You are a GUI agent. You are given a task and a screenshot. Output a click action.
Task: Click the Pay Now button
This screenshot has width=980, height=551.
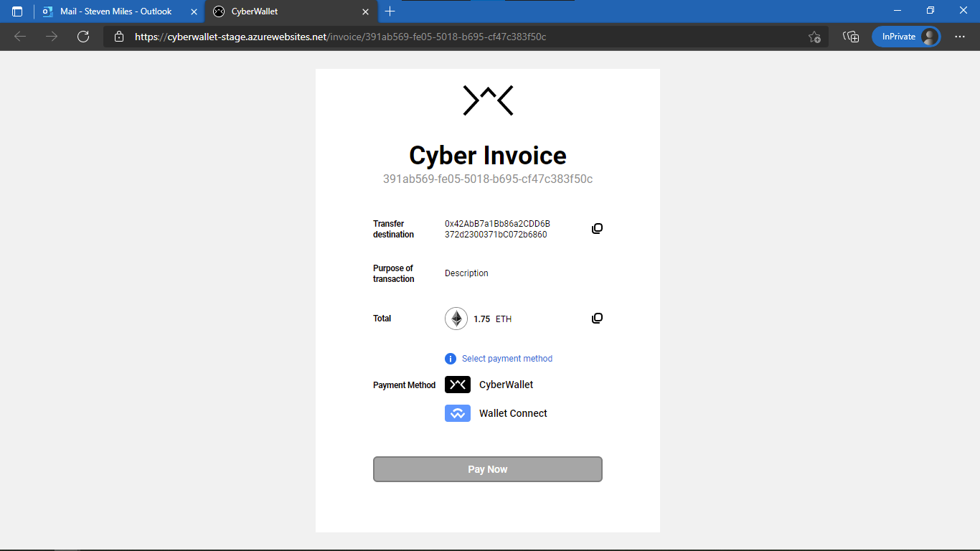(488, 469)
